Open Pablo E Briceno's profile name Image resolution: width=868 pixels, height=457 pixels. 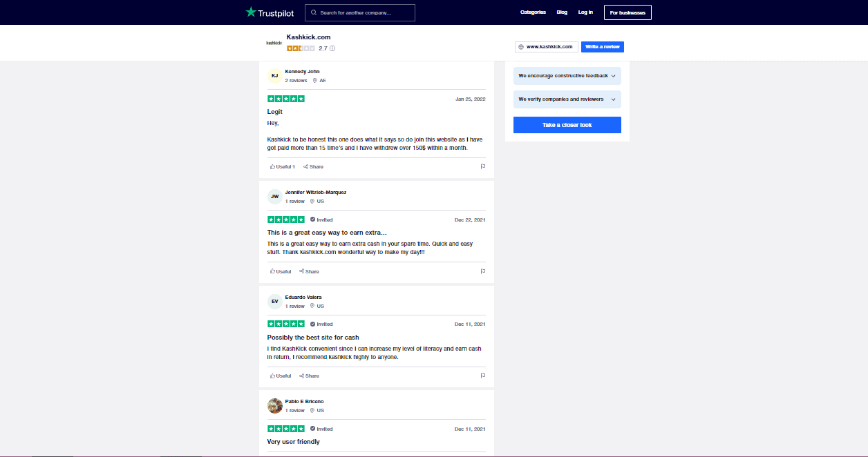(304, 402)
